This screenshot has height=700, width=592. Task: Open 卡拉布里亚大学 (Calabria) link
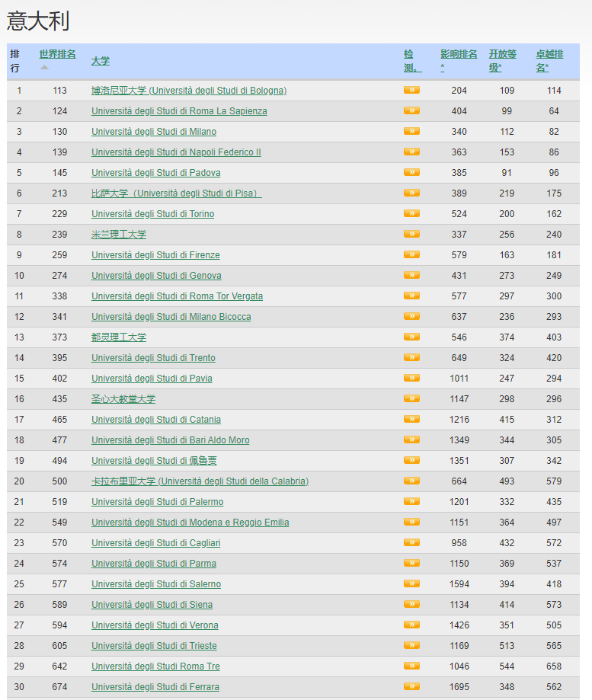click(200, 481)
